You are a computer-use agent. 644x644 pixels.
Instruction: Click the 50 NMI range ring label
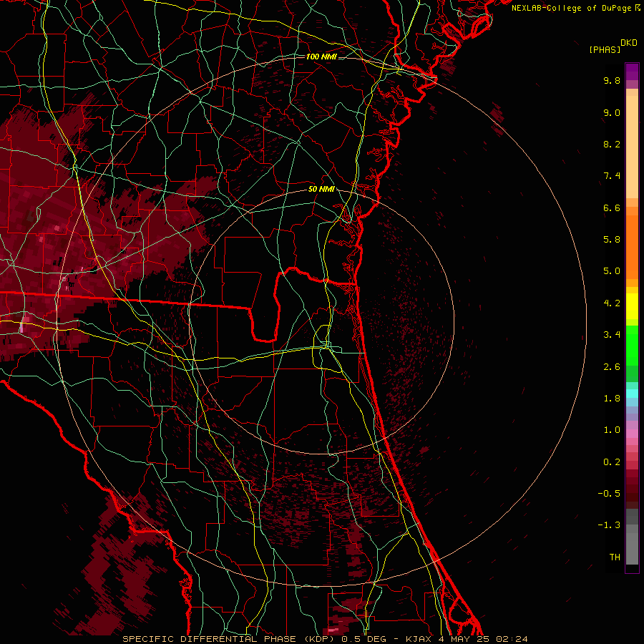coord(321,189)
